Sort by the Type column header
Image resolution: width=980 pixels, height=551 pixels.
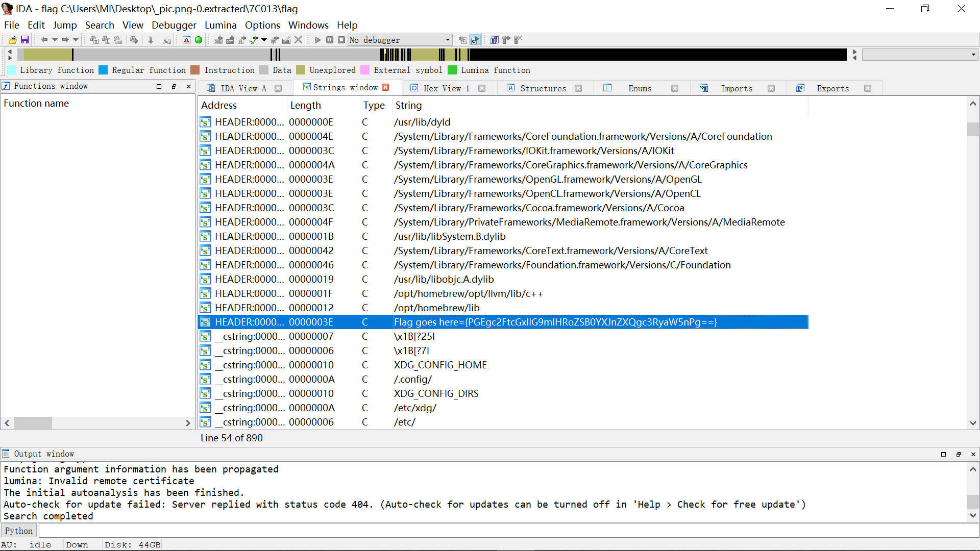376,105
